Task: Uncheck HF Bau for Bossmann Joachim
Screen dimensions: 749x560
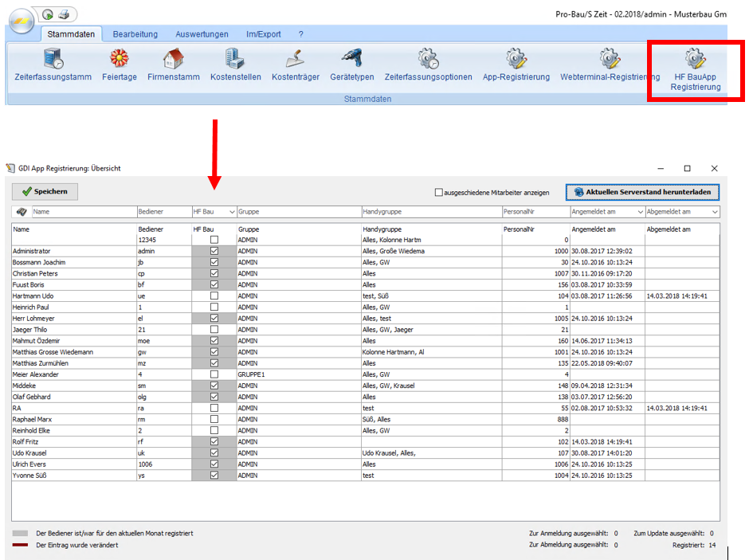Action: tap(214, 262)
